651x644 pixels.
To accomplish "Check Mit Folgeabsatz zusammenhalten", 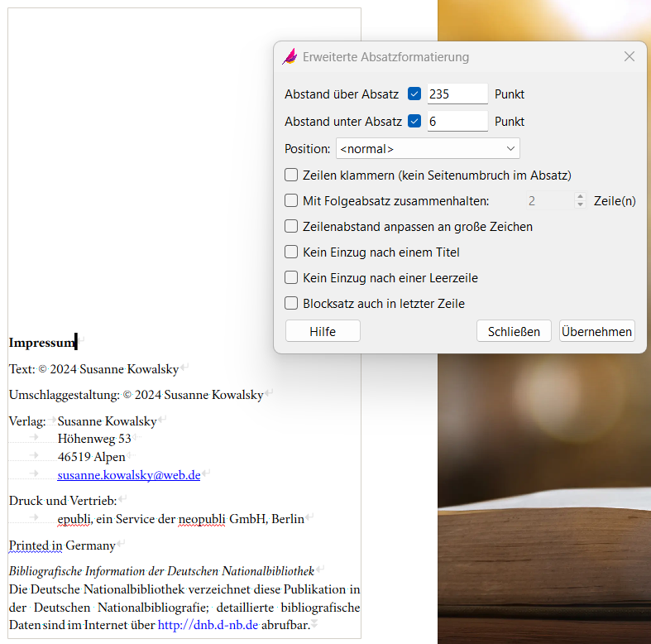I will pos(291,201).
